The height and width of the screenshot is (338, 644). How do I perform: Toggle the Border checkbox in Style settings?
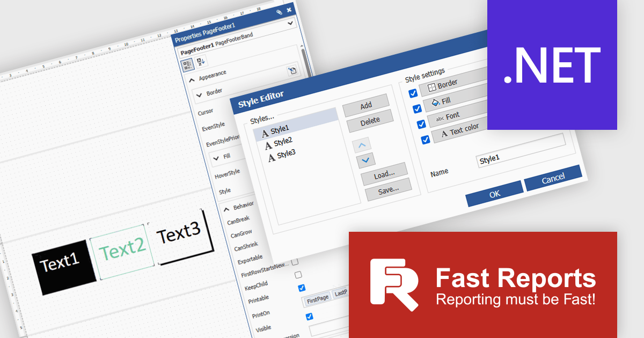tap(413, 93)
